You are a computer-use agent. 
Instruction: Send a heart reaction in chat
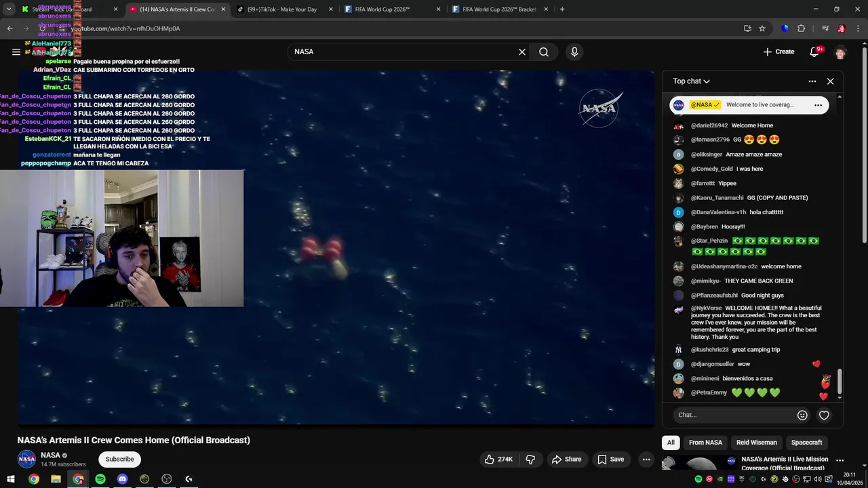pyautogui.click(x=824, y=415)
